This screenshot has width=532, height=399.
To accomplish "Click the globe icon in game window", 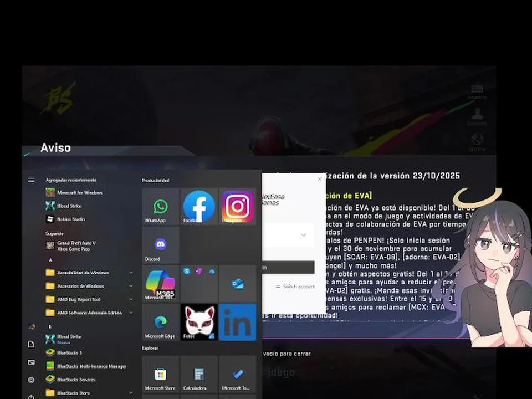I will click(477, 142).
